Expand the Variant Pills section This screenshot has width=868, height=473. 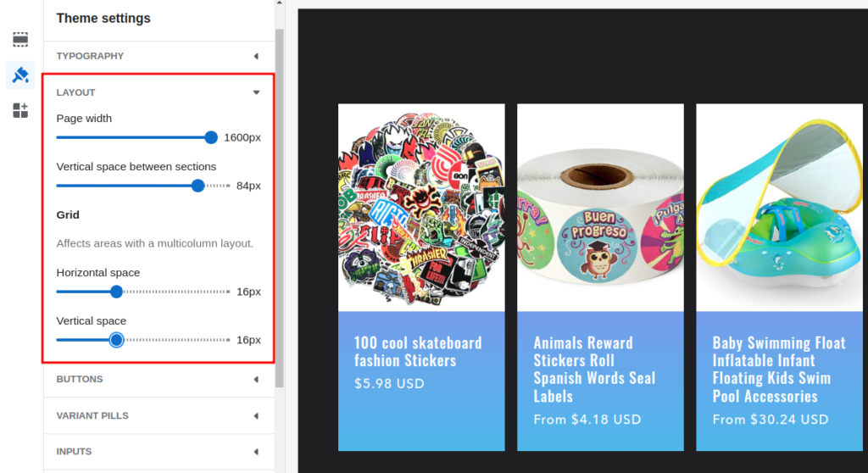(x=159, y=415)
